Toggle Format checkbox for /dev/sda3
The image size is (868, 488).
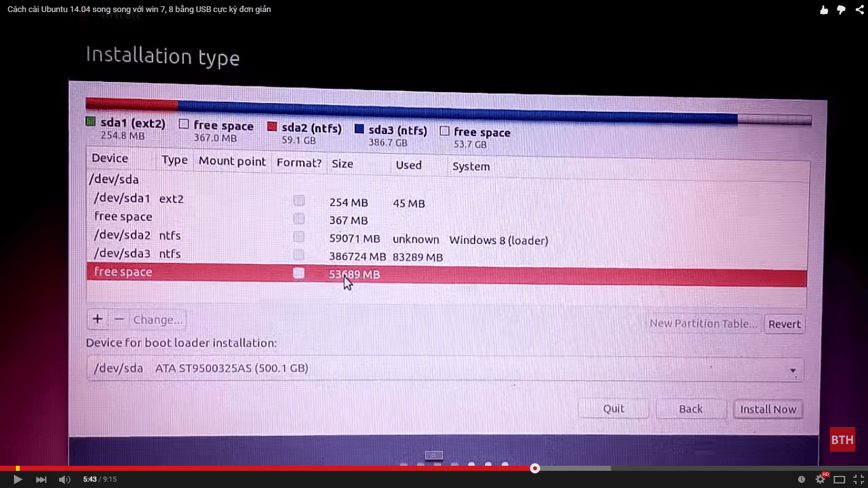point(299,255)
